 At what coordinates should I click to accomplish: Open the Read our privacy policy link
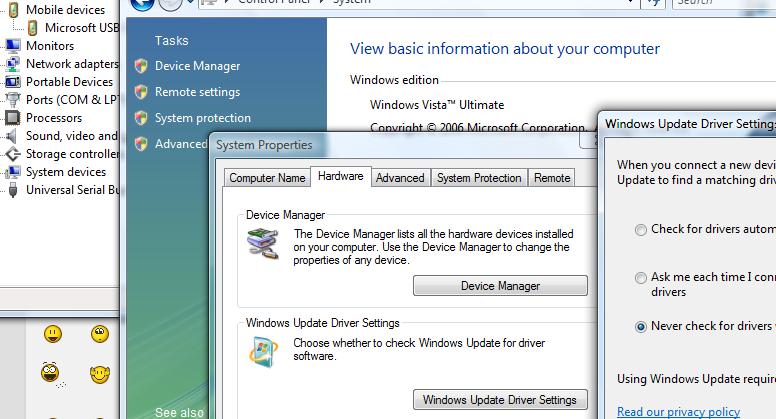pyautogui.click(x=679, y=412)
